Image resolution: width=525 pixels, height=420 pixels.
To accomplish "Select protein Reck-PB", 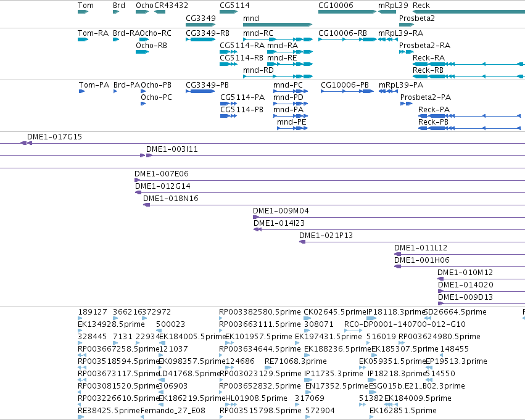I will coord(469,128).
